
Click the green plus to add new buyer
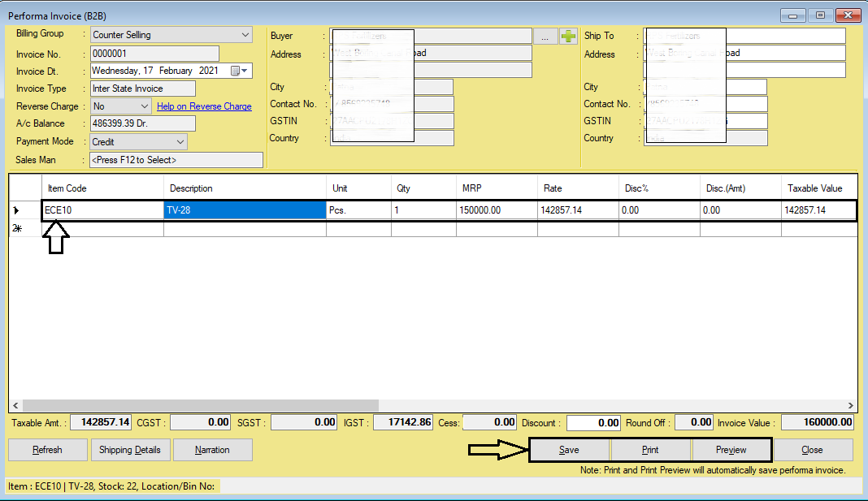click(x=566, y=35)
